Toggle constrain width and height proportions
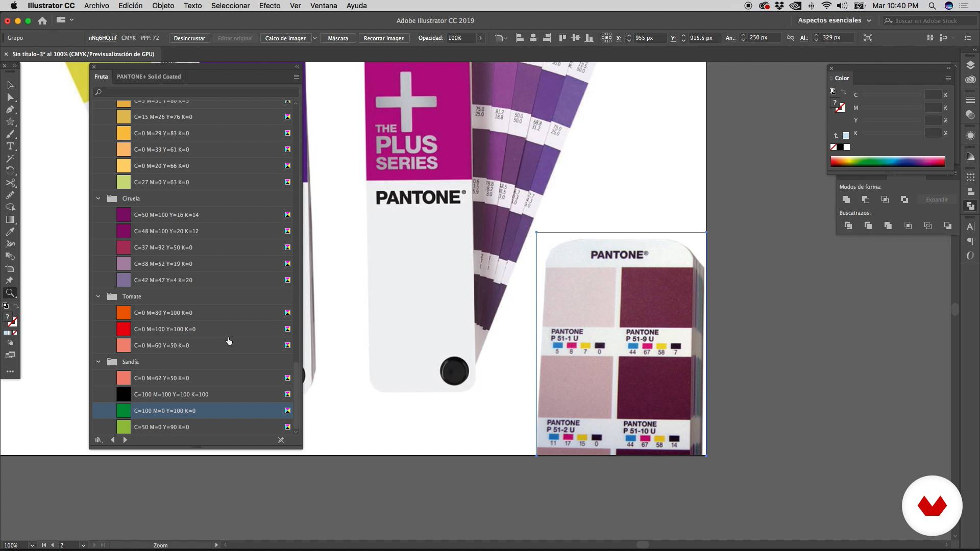The width and height of the screenshot is (980, 551). pos(790,38)
